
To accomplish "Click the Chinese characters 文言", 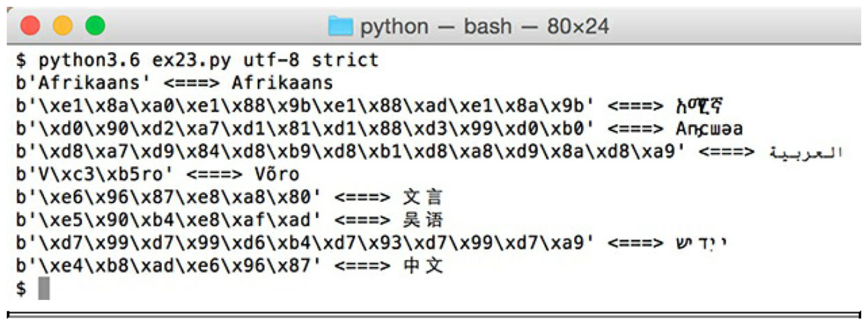I will point(423,197).
